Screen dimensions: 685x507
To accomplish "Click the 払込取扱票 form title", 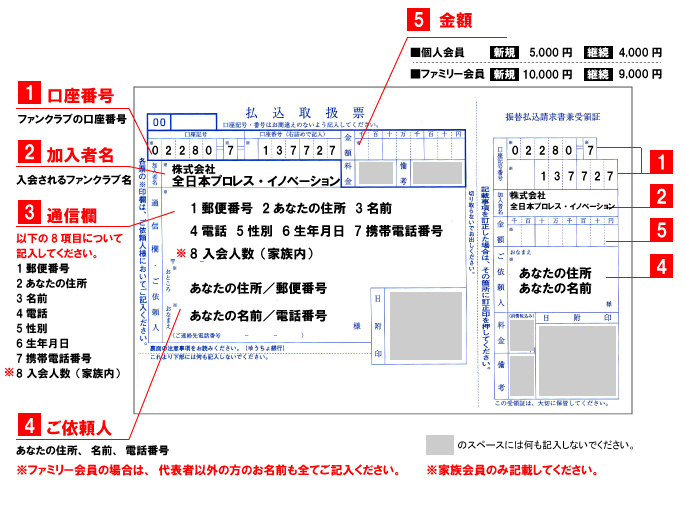I will [x=304, y=113].
